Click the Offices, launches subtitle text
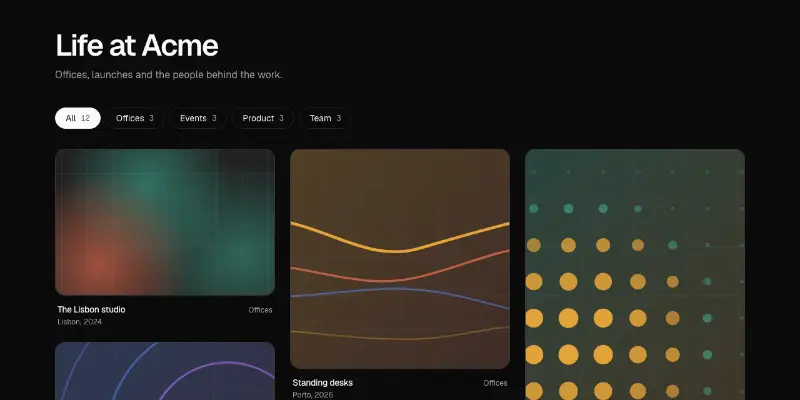Image resolution: width=800 pixels, height=400 pixels. pyautogui.click(x=169, y=74)
